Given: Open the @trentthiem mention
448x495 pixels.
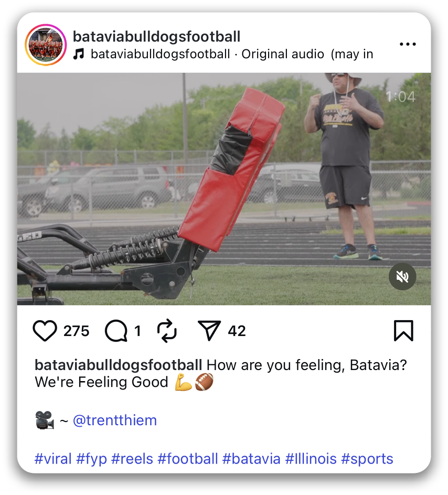Looking at the screenshot, I should pyautogui.click(x=115, y=420).
